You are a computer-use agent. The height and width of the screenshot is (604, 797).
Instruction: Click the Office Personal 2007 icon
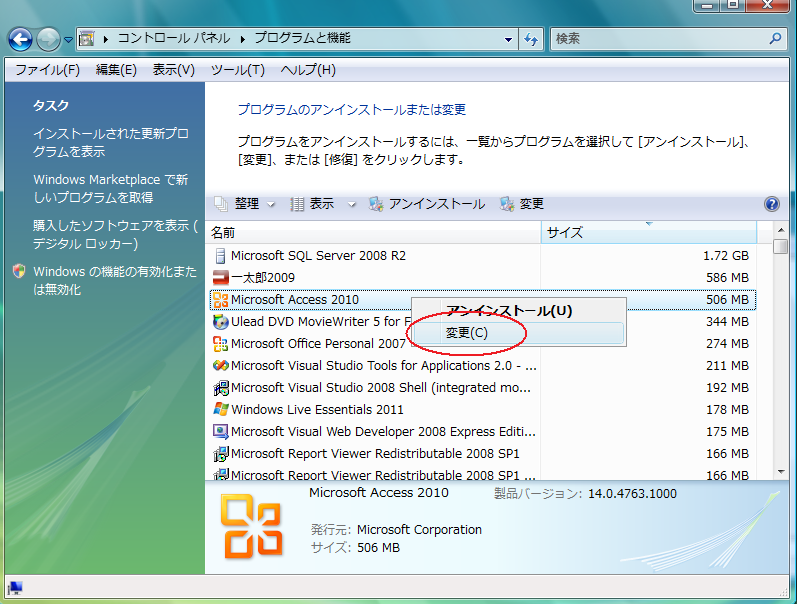tap(221, 344)
